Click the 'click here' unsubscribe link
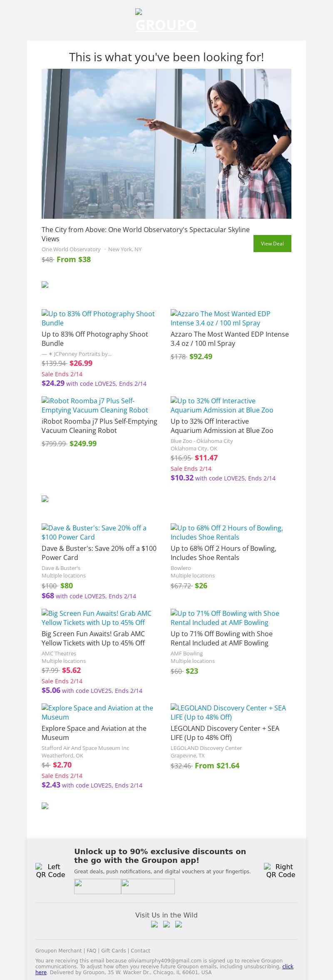The width and height of the screenshot is (333, 980). 288,966
